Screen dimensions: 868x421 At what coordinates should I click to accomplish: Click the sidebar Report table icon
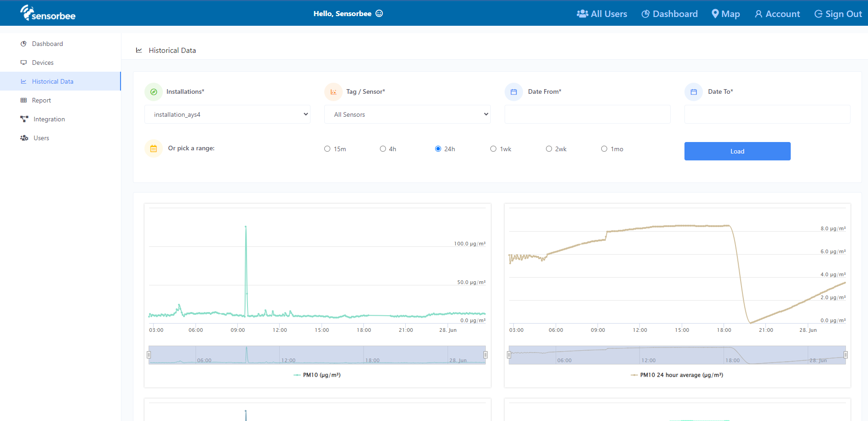(x=23, y=100)
